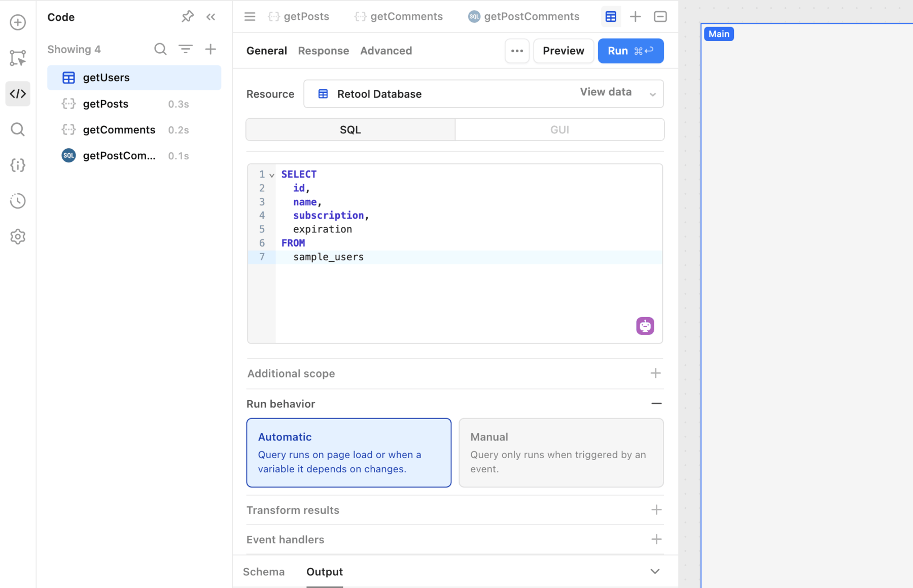
Task: Click the hamburger menu icon in tab bar
Action: pyautogui.click(x=250, y=17)
